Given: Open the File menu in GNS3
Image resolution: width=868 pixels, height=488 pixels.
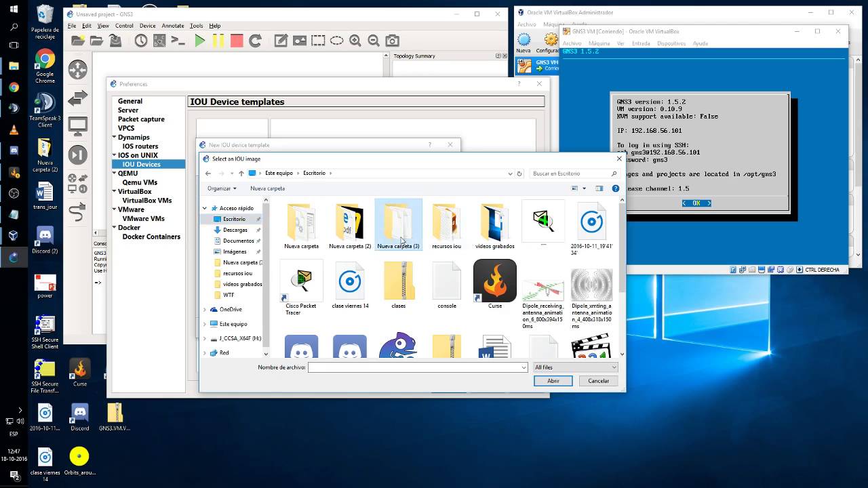Looking at the screenshot, I should tap(72, 26).
